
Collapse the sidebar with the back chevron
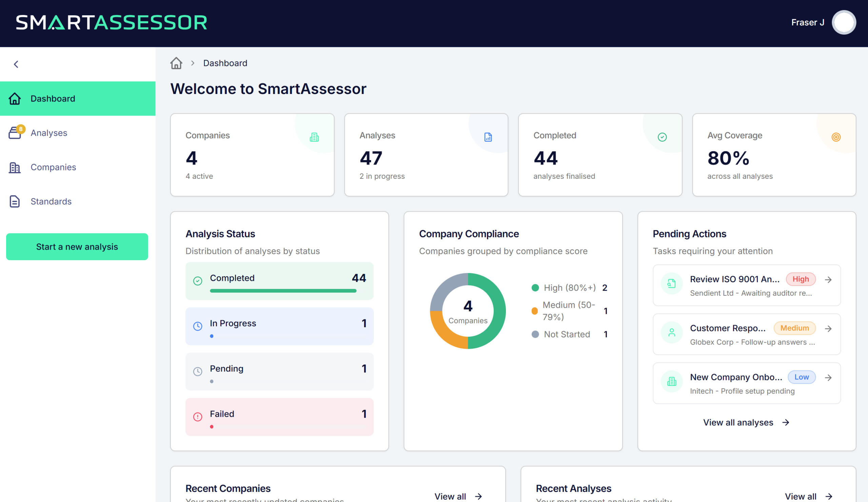coord(16,64)
